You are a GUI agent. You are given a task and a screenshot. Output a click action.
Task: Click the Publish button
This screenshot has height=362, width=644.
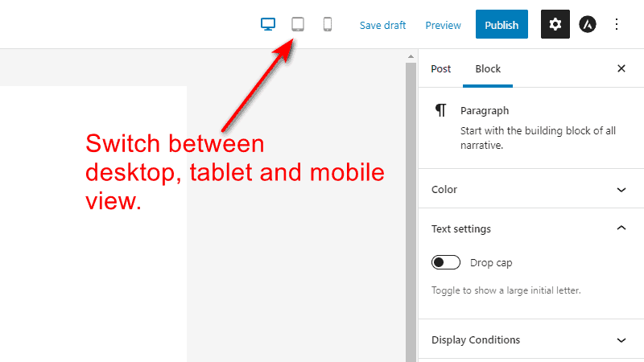tap(502, 24)
